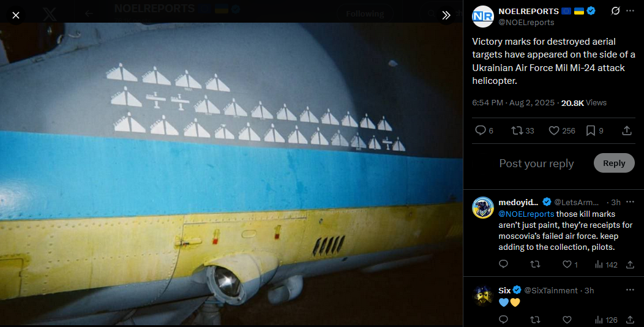Share the main post
The image size is (644, 327).
click(x=626, y=130)
